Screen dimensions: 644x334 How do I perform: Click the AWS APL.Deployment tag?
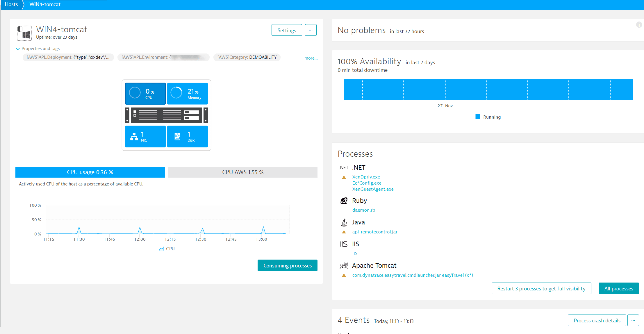click(x=68, y=57)
